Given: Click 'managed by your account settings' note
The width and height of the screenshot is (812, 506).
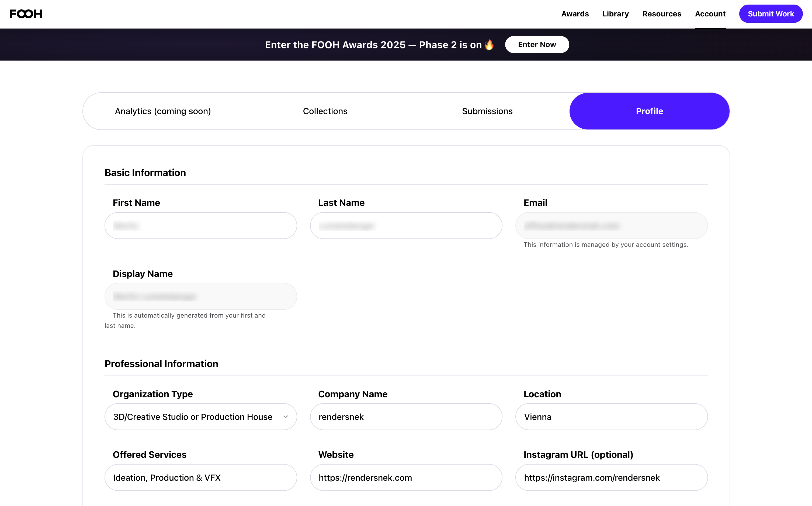Looking at the screenshot, I should click(606, 245).
